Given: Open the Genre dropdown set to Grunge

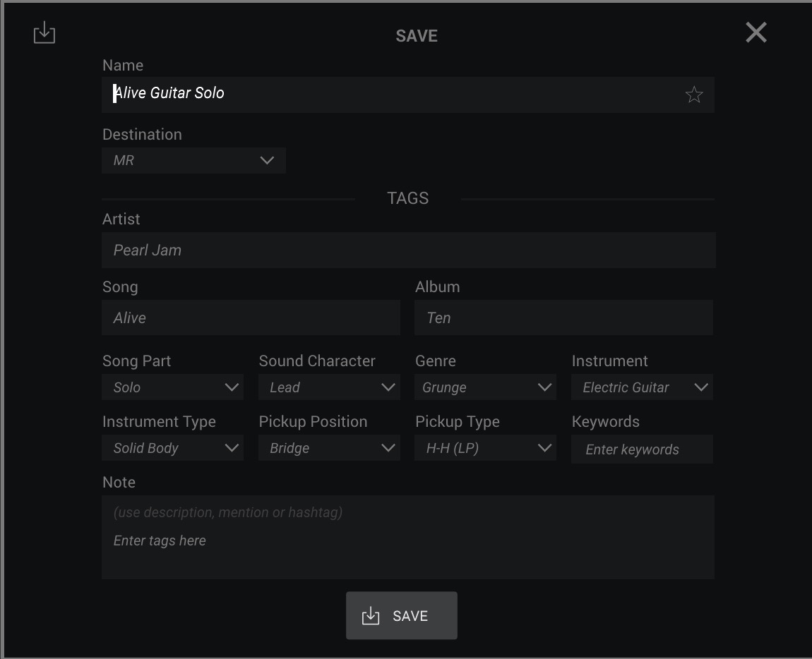Looking at the screenshot, I should (x=486, y=387).
